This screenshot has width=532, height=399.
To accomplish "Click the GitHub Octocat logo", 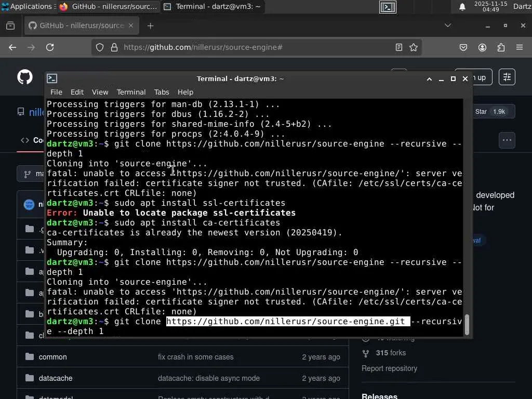I will (x=25, y=77).
